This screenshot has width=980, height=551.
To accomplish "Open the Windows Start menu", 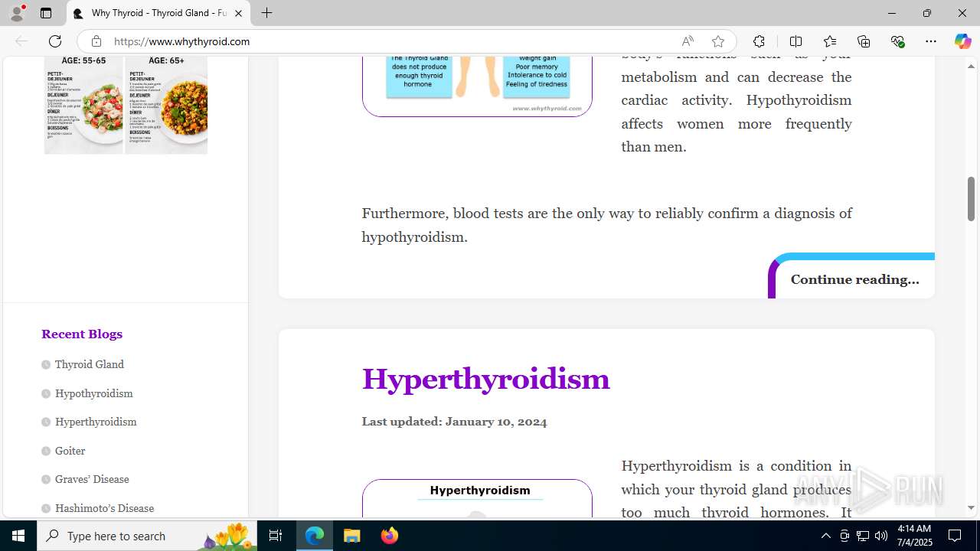I will click(x=18, y=536).
